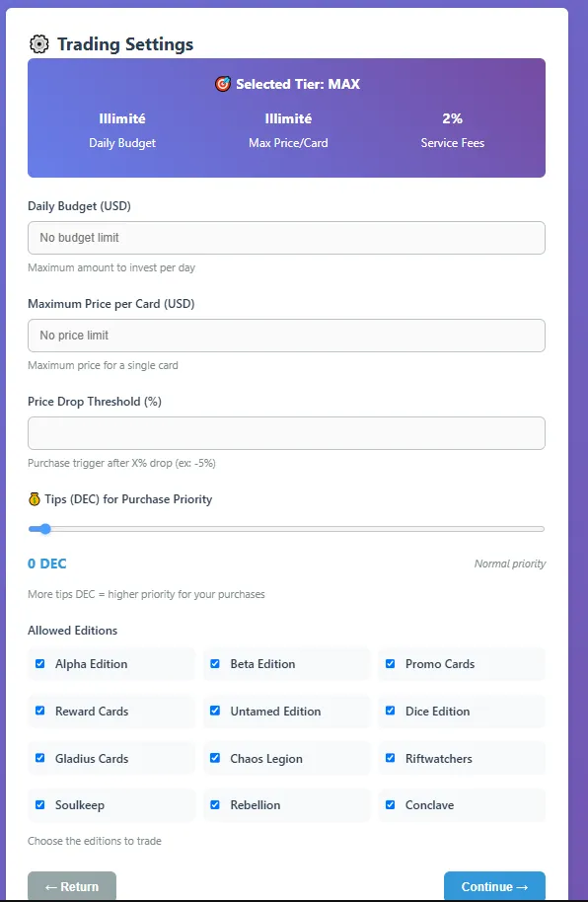Click the Daily Budget input field
Screen dimensions: 588x902
coord(286,238)
